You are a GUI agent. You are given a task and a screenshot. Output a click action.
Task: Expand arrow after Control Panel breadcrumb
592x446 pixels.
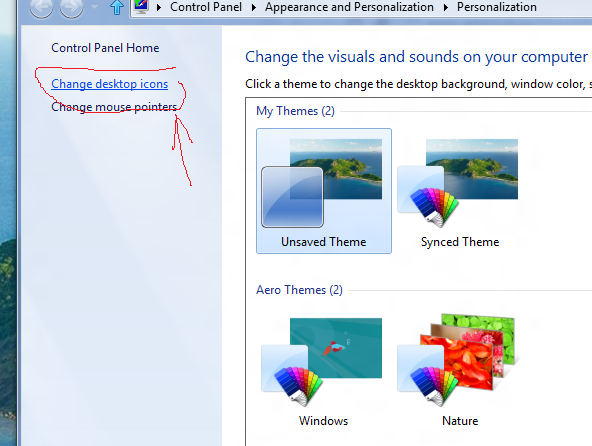point(254,7)
